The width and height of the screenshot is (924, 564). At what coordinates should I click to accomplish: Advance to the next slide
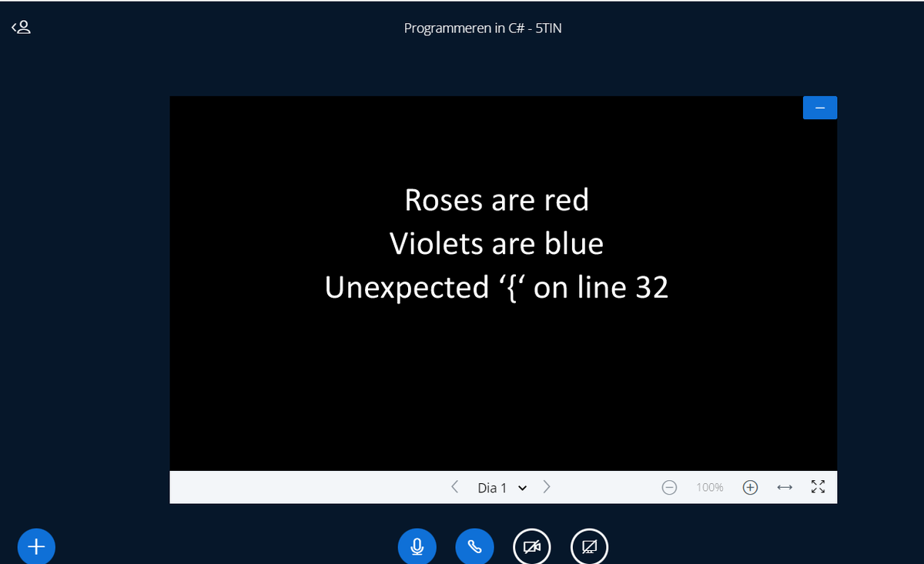pos(546,486)
